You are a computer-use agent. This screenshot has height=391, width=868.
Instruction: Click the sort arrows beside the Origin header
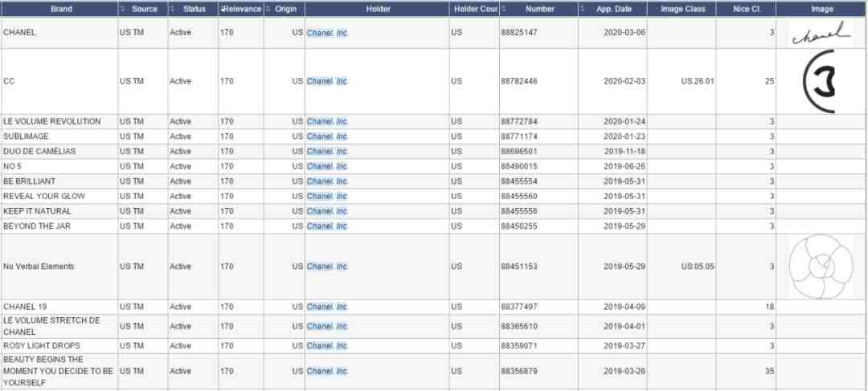click(268, 10)
